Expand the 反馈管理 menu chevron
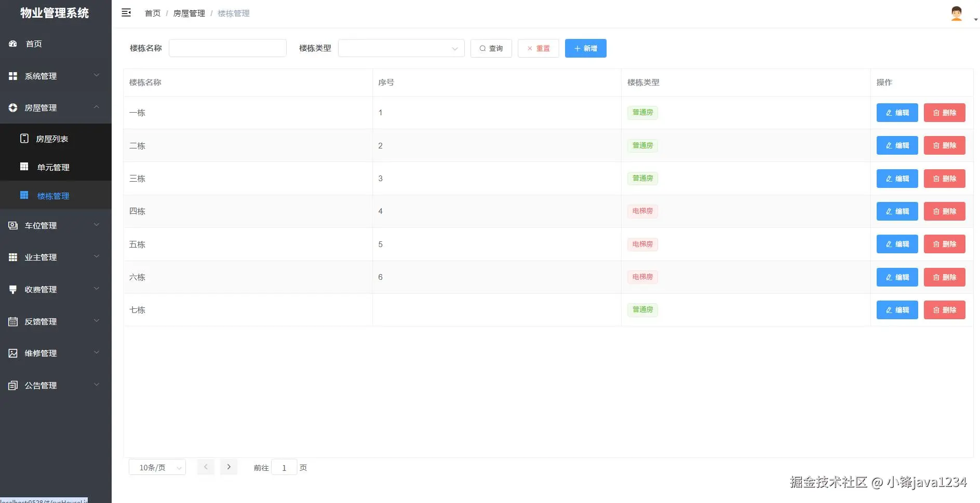 click(97, 321)
